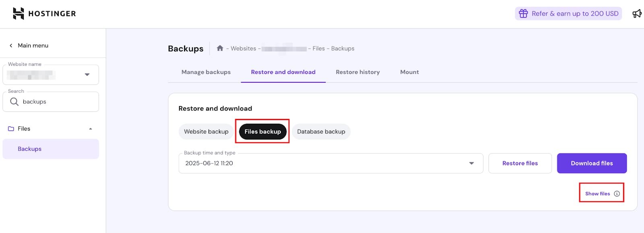
Task: Collapse the Files section in sidebar
Action: [x=91, y=129]
